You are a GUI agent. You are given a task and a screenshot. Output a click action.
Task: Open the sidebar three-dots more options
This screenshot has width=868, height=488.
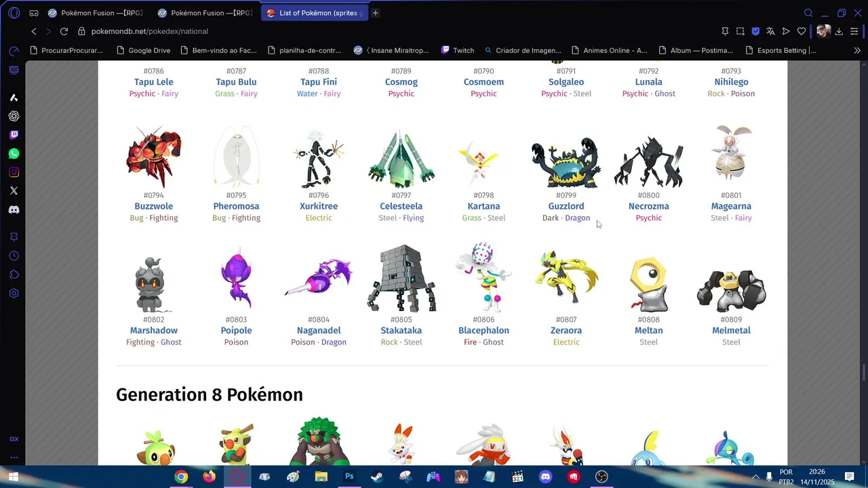(x=14, y=457)
